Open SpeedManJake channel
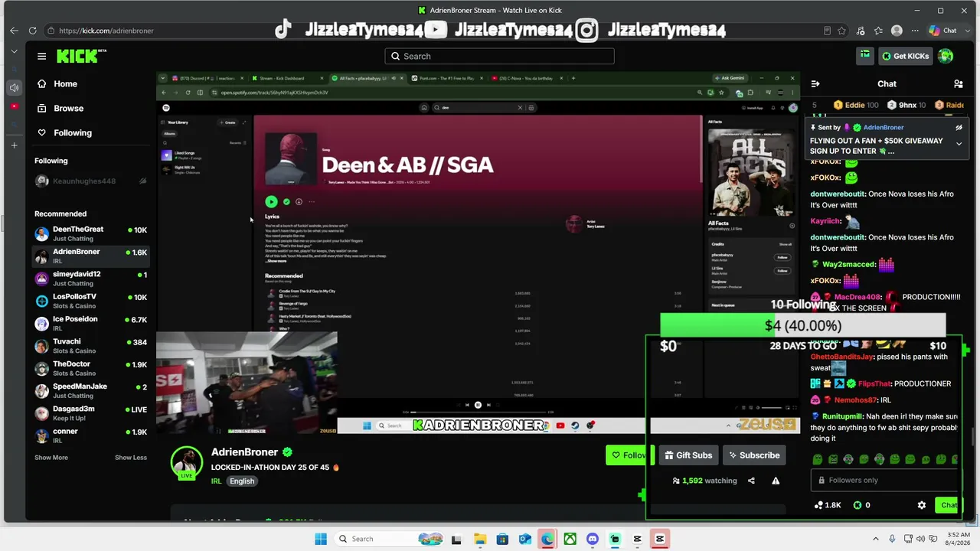The image size is (980, 551). click(91, 390)
